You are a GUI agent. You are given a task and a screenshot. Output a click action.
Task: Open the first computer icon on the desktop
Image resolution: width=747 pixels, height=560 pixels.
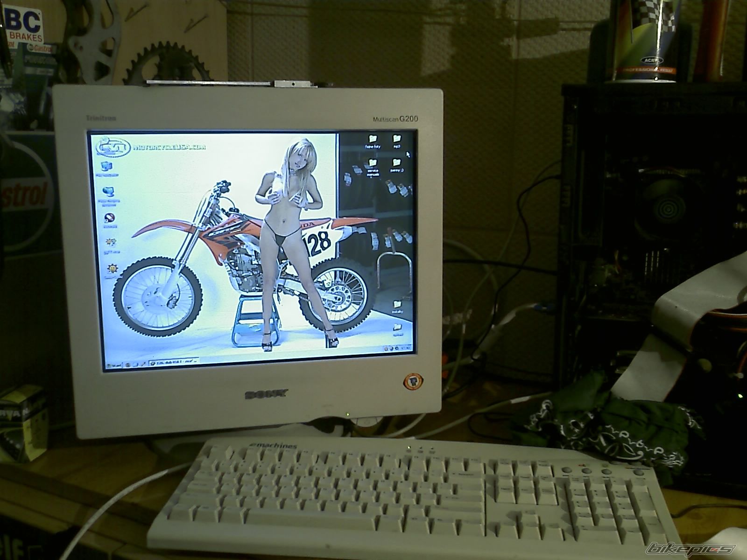(106, 167)
